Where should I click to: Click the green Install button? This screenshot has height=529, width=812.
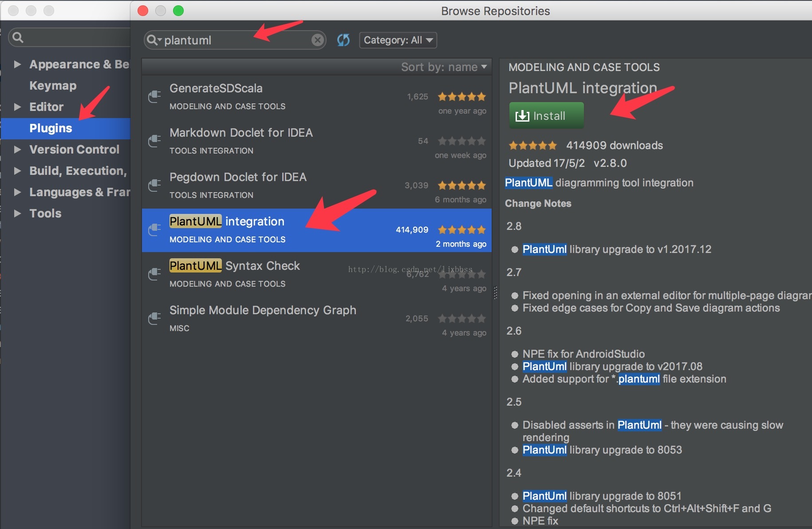click(546, 116)
